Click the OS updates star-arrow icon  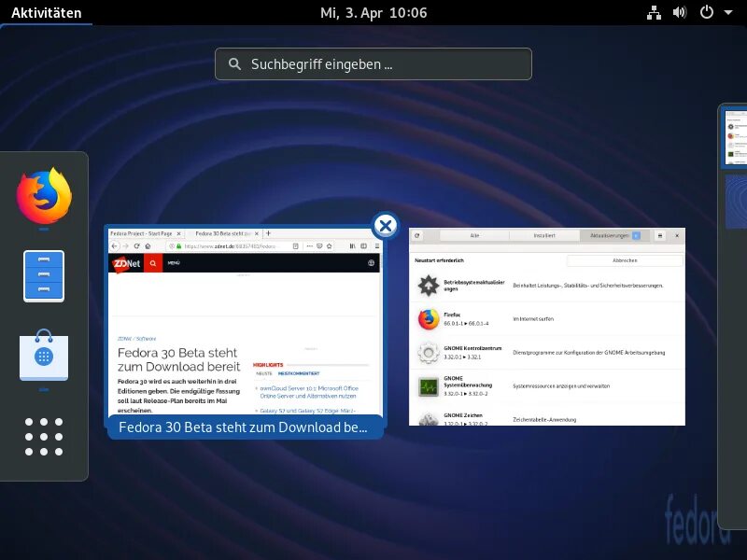pos(429,286)
